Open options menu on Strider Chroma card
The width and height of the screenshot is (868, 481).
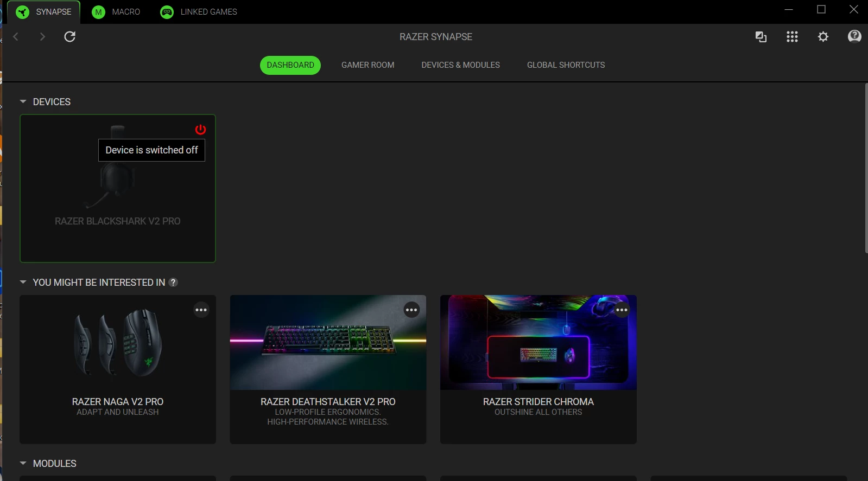pos(622,310)
